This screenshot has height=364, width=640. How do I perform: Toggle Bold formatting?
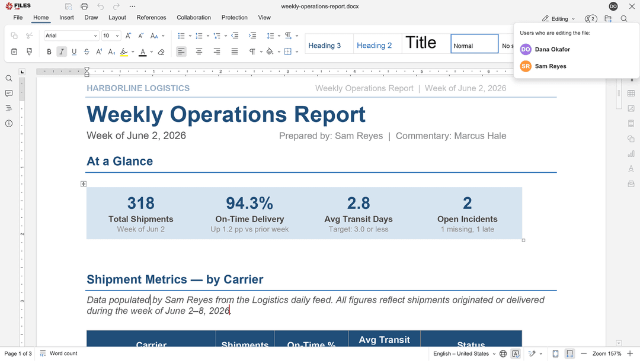[49, 51]
